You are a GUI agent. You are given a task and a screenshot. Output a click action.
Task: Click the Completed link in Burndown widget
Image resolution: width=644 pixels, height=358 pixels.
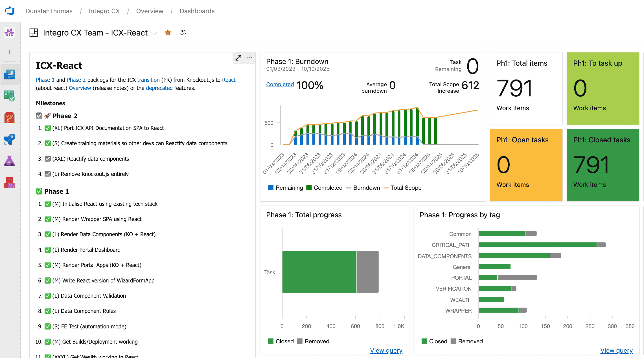click(280, 84)
